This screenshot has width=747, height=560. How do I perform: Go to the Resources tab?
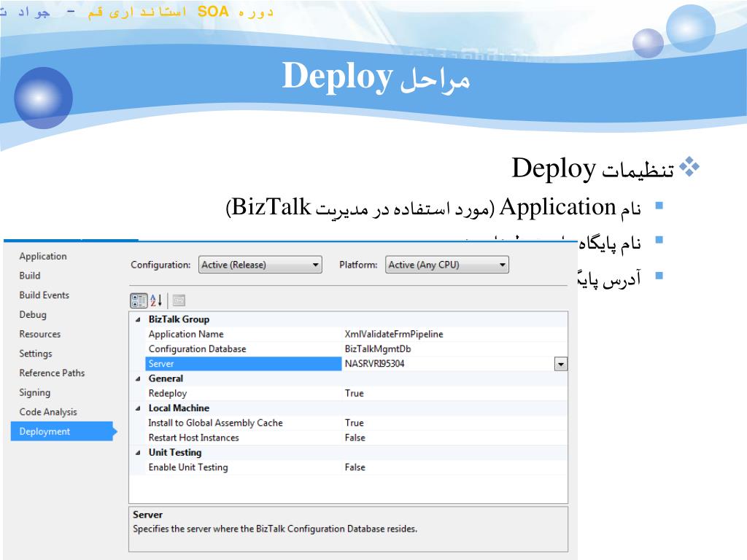40,334
